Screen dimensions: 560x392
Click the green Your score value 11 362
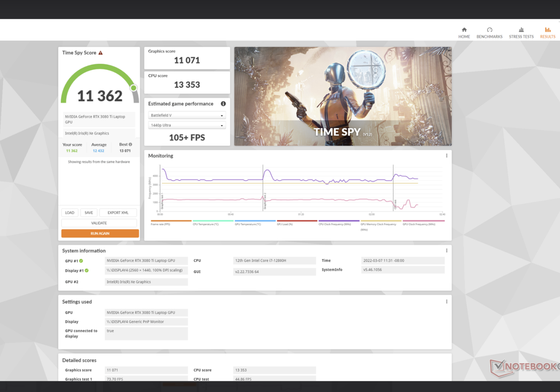(x=72, y=151)
